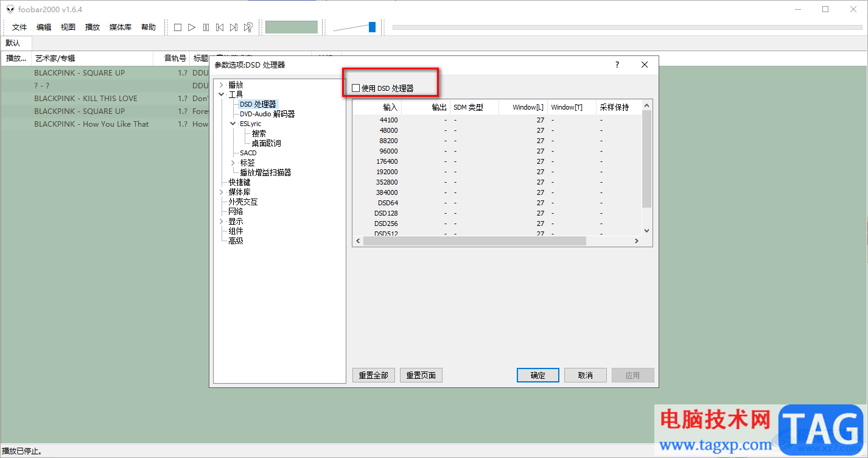Collapse the ESLyric tree node

tap(233, 124)
